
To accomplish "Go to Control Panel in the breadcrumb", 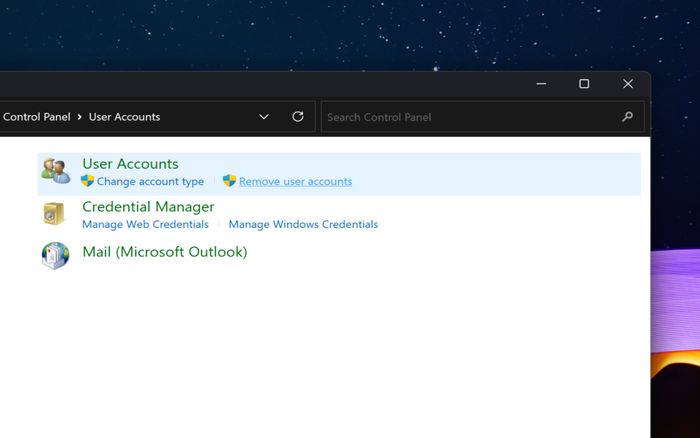I will coord(36,117).
